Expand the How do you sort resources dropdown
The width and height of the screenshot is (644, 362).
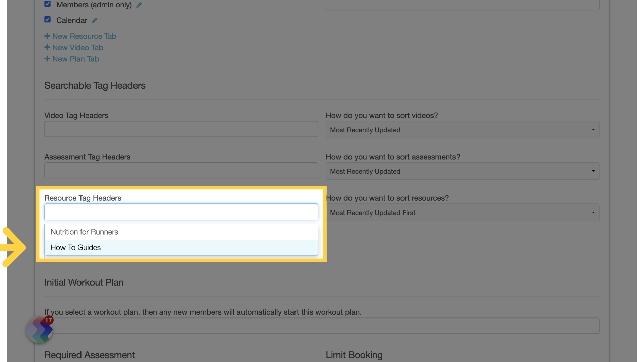click(462, 213)
